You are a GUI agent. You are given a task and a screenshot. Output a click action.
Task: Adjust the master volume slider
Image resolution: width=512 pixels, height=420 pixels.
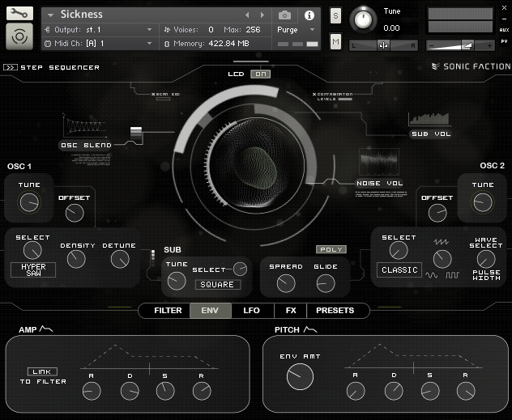click(x=460, y=45)
